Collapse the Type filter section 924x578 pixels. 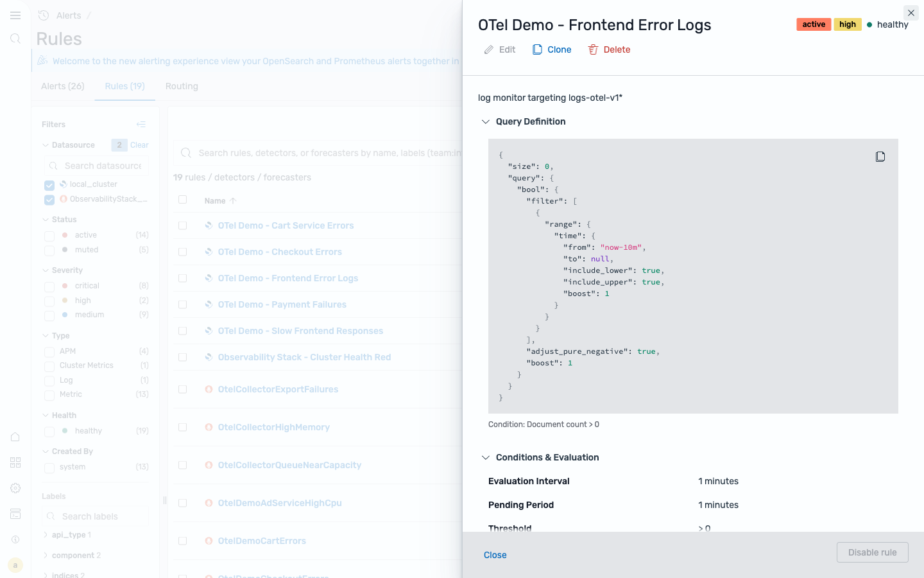click(46, 336)
